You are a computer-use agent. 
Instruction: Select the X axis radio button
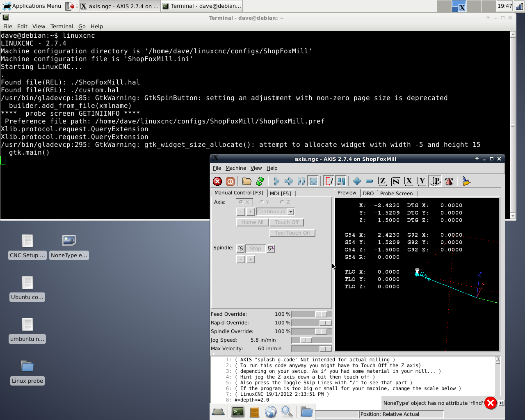(x=244, y=202)
